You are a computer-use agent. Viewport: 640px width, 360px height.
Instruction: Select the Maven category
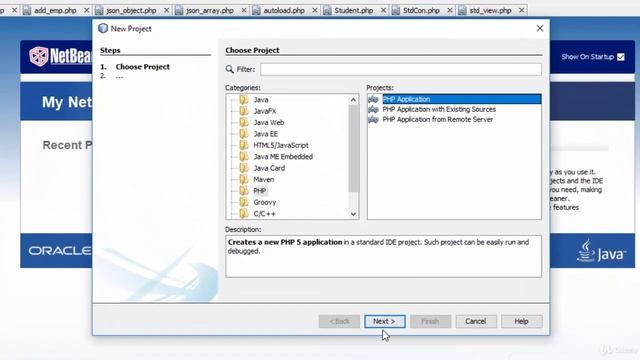(264, 180)
